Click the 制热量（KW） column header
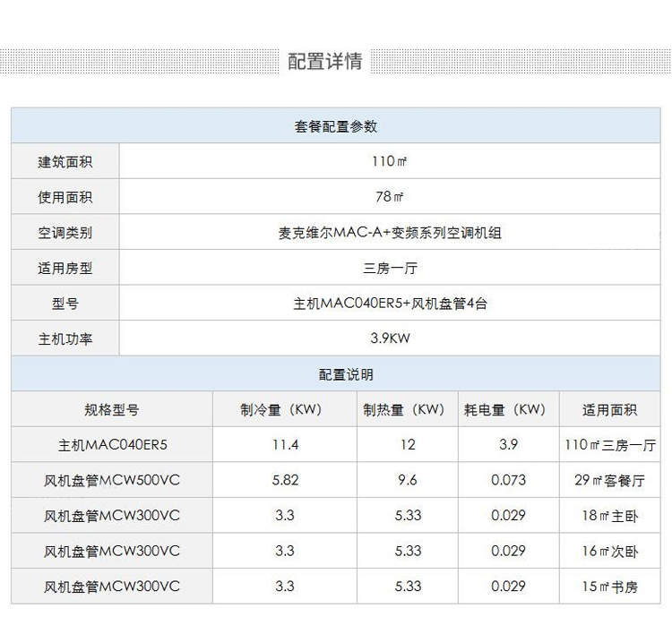672x625 pixels. coord(408,410)
